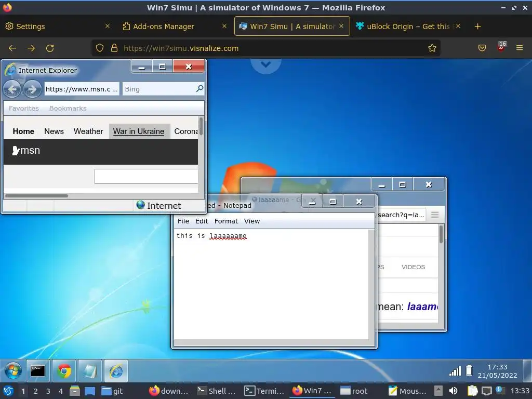532x399 pixels.
Task: Open the site padlock info
Action: 114,48
